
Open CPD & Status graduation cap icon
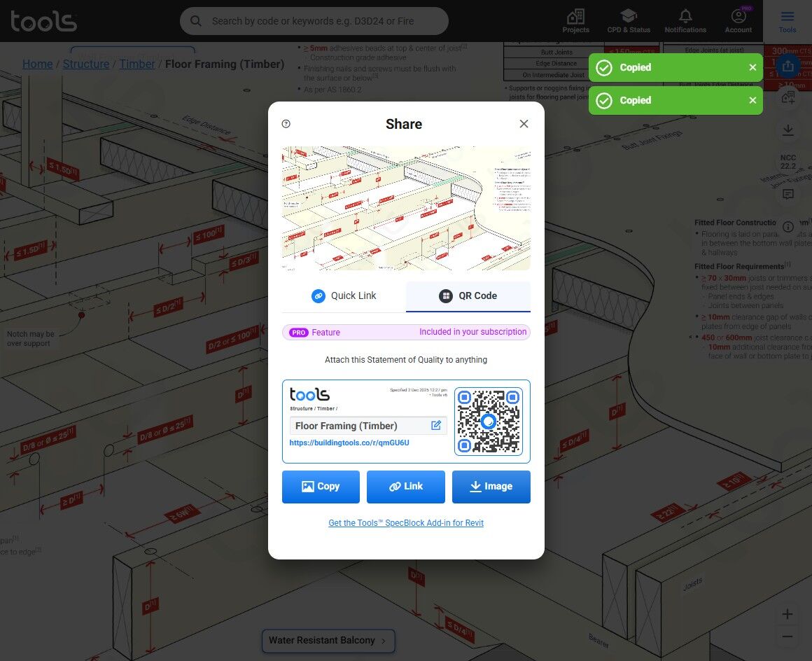click(x=628, y=15)
